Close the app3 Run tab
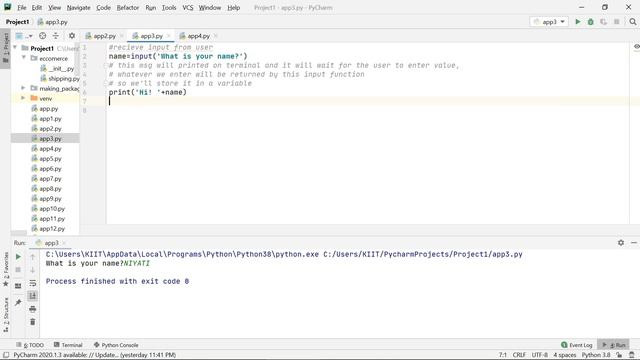This screenshot has width=640, height=360. click(x=64, y=243)
